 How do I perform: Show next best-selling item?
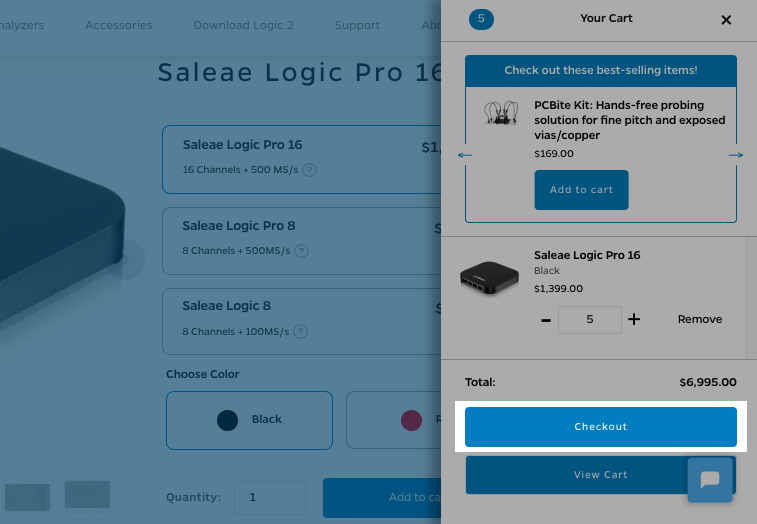[x=736, y=155]
